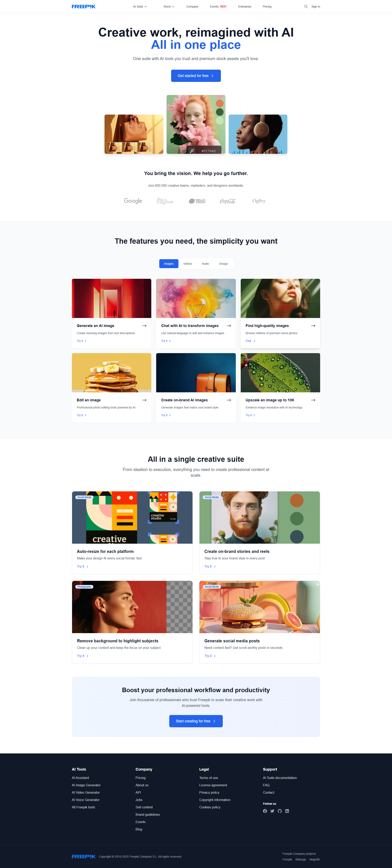This screenshot has width=392, height=868.
Task: Open the handbag product thumbnail image
Action: pos(134,134)
